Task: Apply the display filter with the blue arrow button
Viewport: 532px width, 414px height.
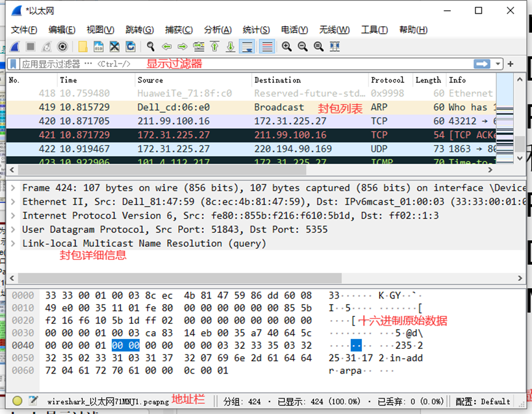Action: tap(482, 64)
